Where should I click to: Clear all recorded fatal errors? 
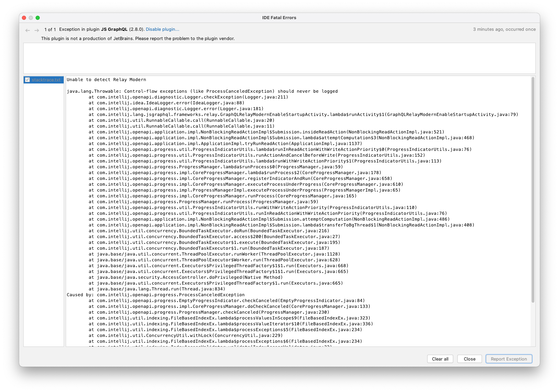440,359
